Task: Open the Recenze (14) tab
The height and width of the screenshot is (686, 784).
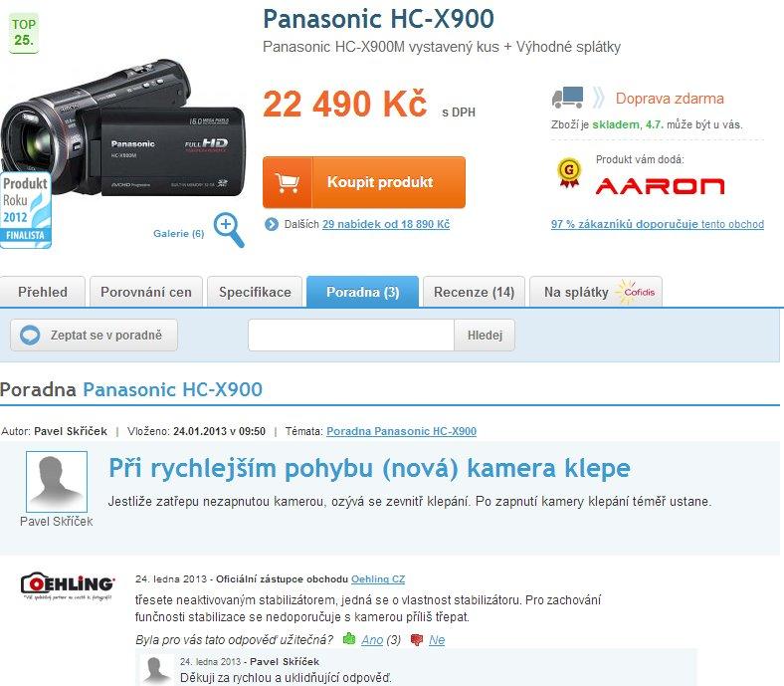Action: pyautogui.click(x=474, y=292)
